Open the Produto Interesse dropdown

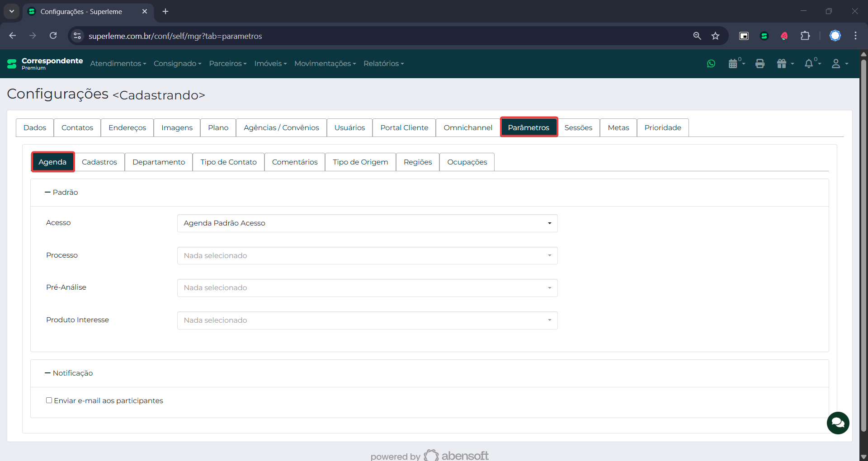(367, 320)
